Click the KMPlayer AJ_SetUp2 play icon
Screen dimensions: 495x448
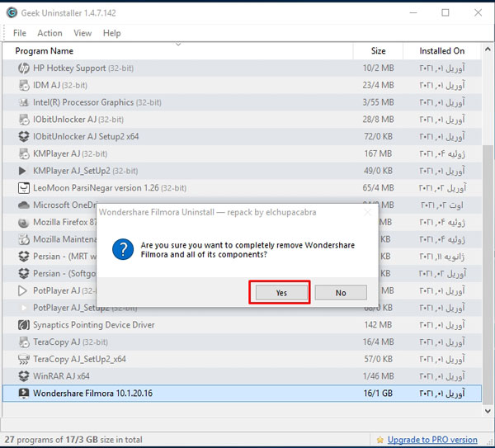(x=22, y=171)
